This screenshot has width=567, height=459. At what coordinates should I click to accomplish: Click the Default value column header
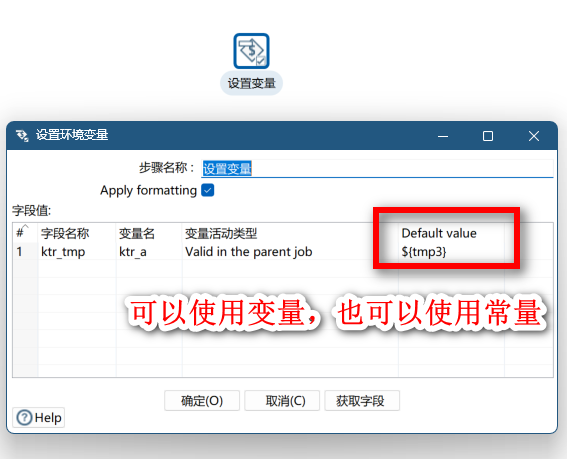coord(451,233)
